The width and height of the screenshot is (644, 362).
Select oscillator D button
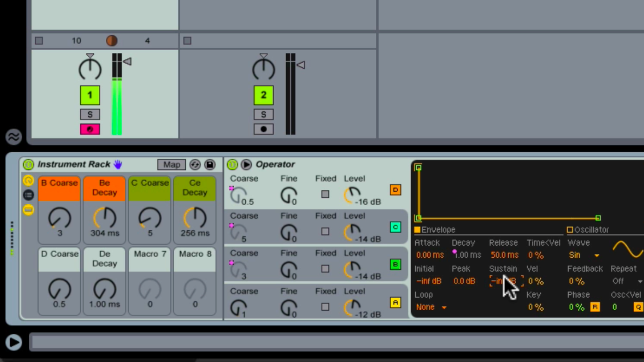[x=395, y=190]
